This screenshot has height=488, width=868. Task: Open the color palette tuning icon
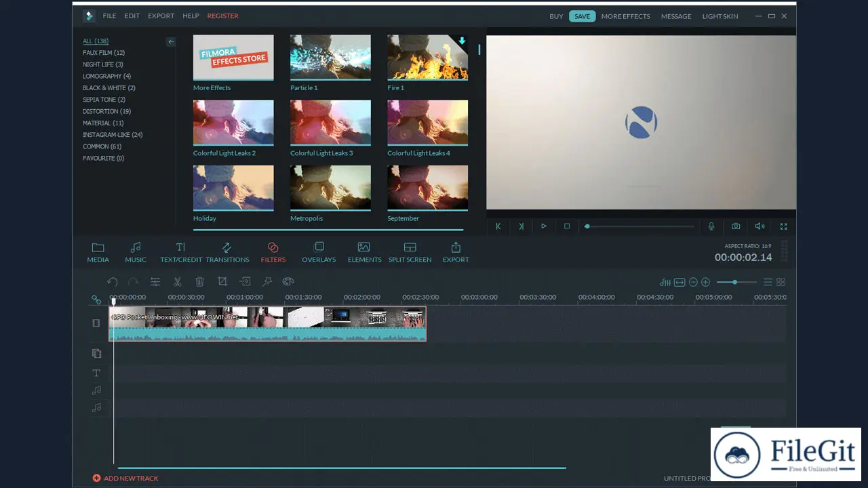pyautogui.click(x=288, y=282)
